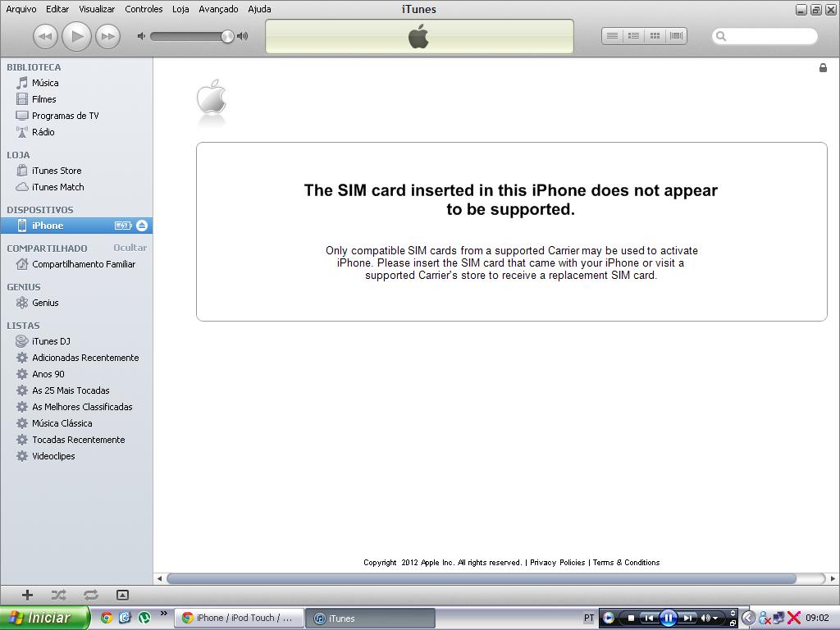Toggle shuffle playback
Image resolution: width=840 pixels, height=630 pixels.
coord(58,595)
